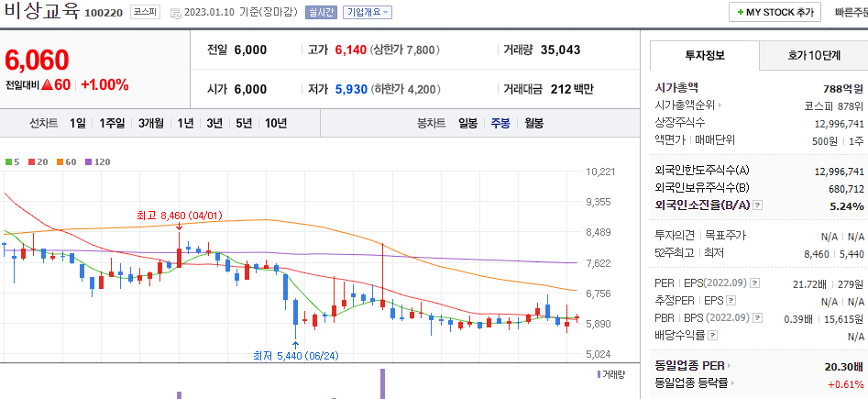Open help icon next to PBR BPS
Viewport: 868px width, 399px height.
[x=758, y=318]
